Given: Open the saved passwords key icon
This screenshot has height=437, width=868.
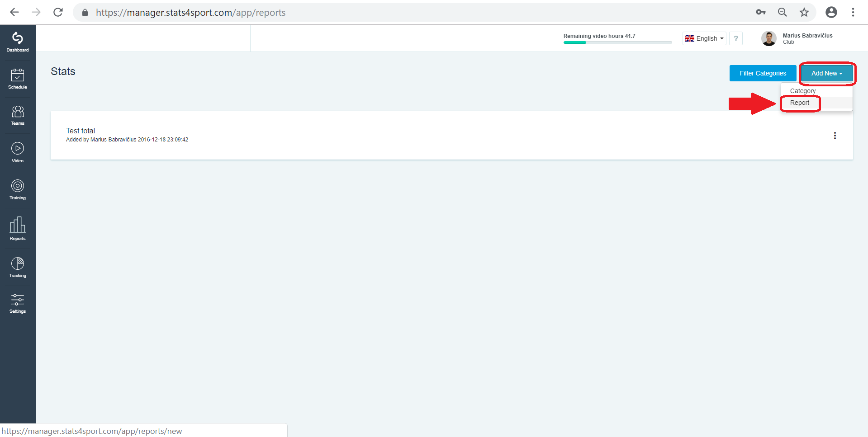Looking at the screenshot, I should (761, 12).
